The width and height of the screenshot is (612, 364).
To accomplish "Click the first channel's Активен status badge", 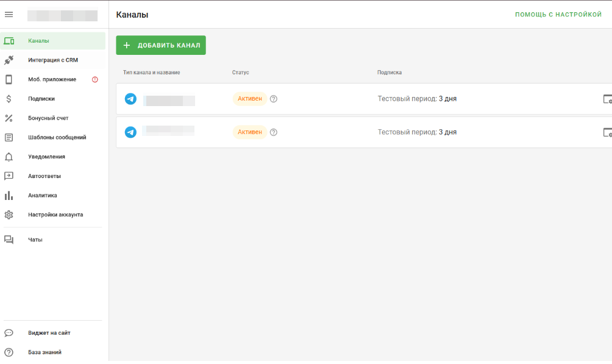I will pos(250,99).
